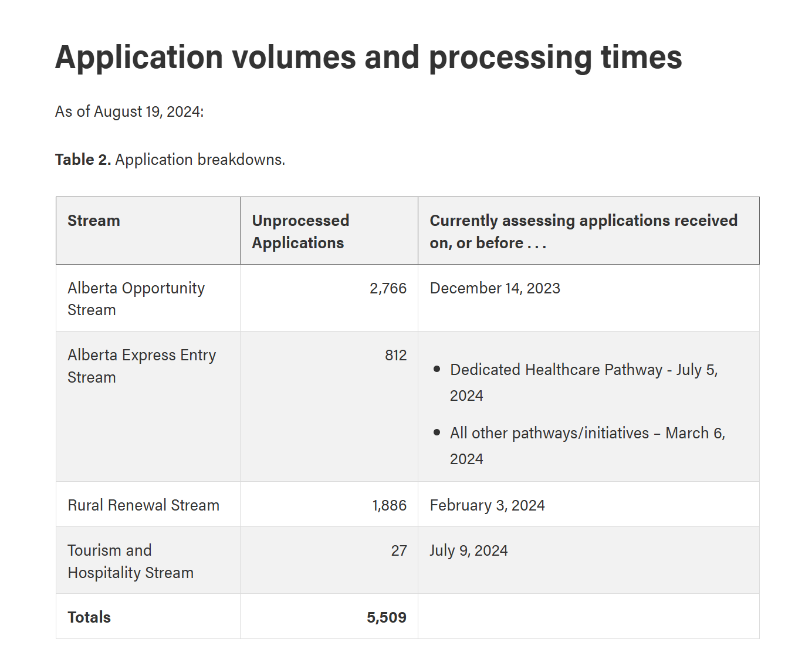Click the 'Dedicated Healthcare Pathway - July 5, 2024' bullet

[584, 383]
